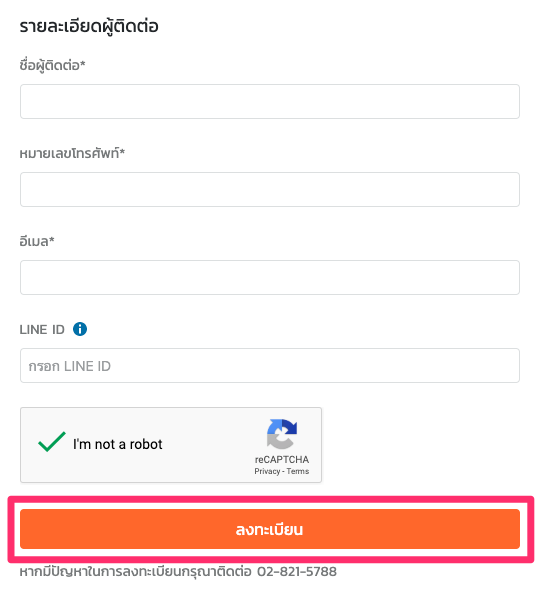Focus the ชื่อผู้ติดต่อ contact name field

pyautogui.click(x=270, y=102)
